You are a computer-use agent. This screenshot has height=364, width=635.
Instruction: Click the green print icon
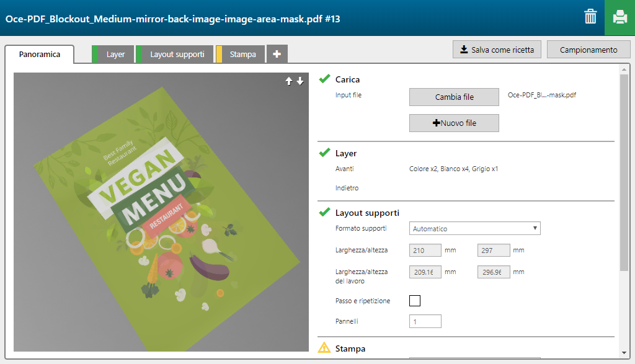[619, 17]
